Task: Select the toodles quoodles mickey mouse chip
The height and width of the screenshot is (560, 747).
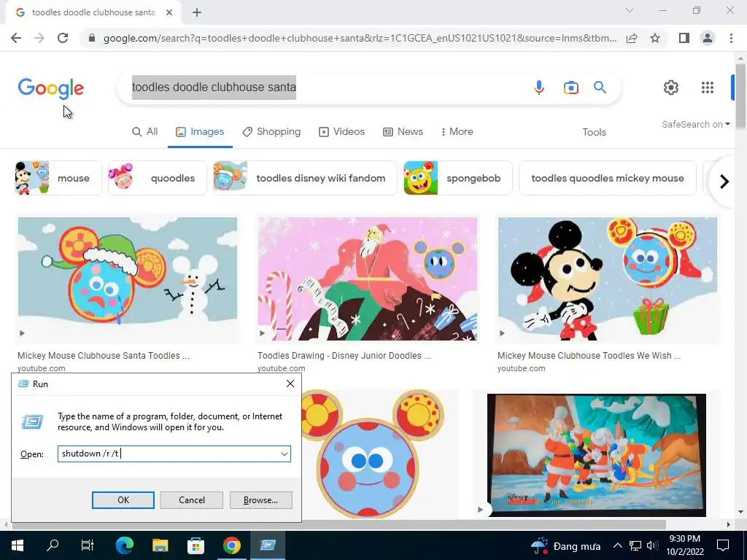Action: [608, 178]
